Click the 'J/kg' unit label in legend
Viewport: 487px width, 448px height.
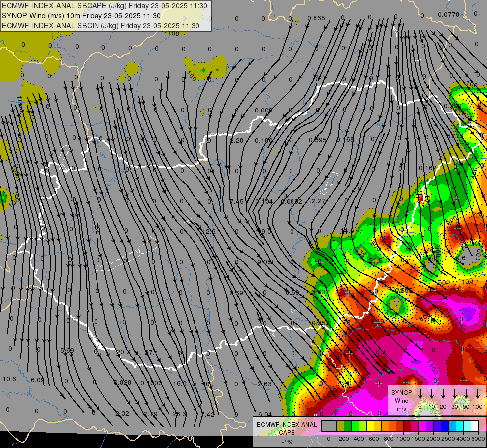tap(287, 441)
